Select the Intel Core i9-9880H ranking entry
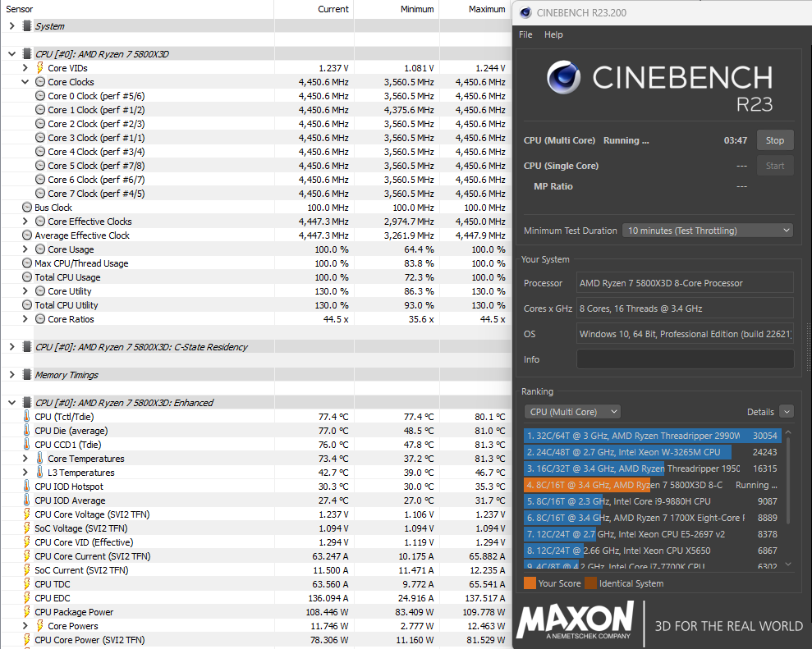 [x=651, y=501]
